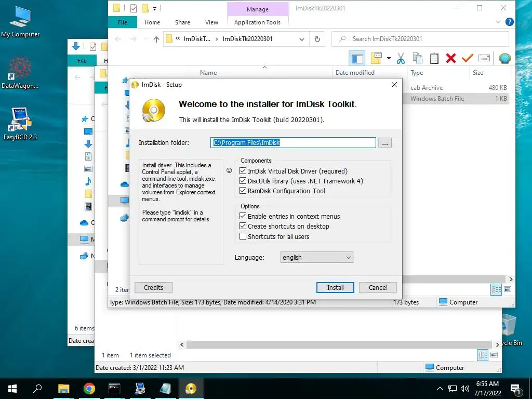Uncheck DiscUtils library component
532x399 pixels.
[x=243, y=180]
